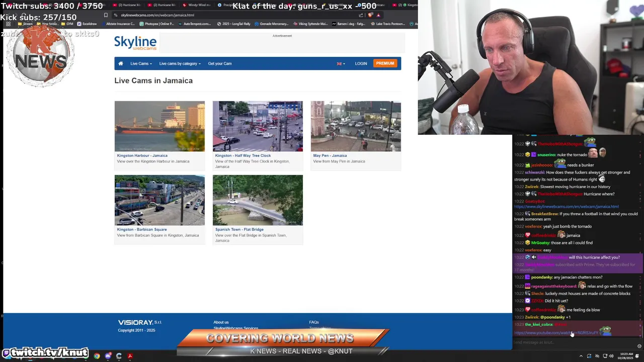Open Kingston Harbour webcam thumbnail

(159, 126)
